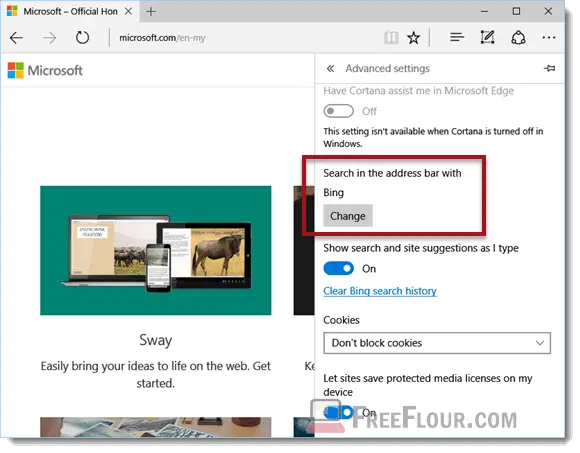The height and width of the screenshot is (453, 580).
Task: Go back to the previous page
Action: (17, 38)
